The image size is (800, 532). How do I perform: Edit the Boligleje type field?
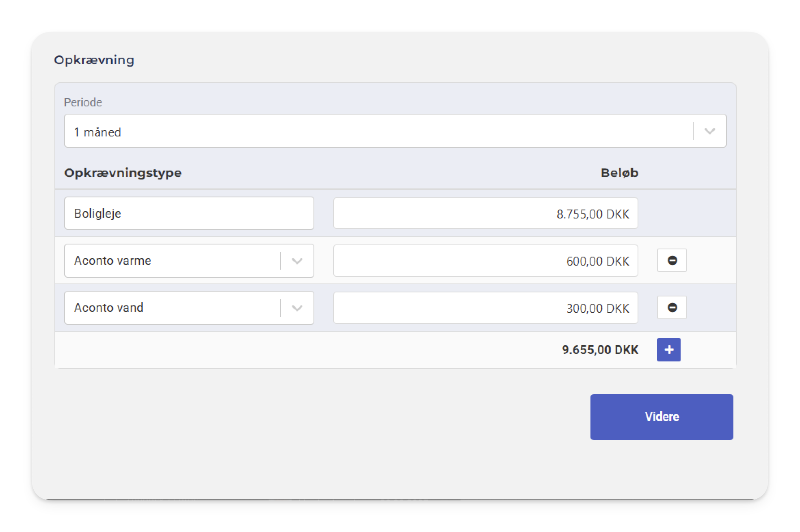coord(189,213)
